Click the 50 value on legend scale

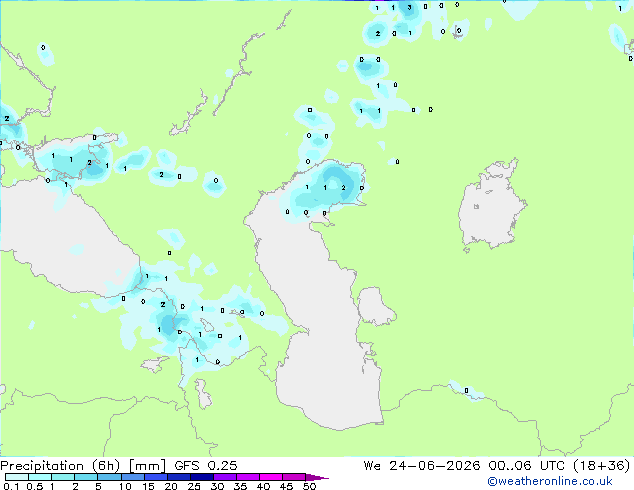point(309,486)
